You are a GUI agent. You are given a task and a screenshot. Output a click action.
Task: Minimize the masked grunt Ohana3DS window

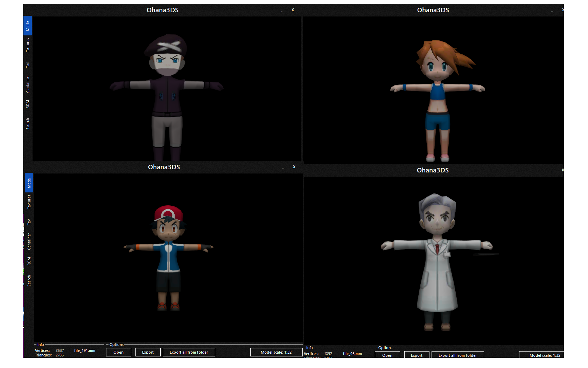281,11
